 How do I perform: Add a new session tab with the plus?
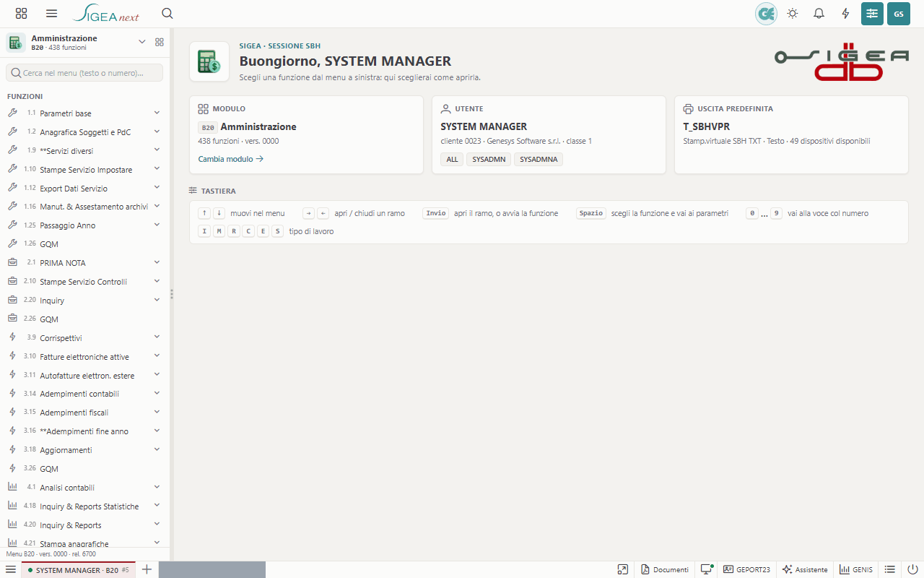(147, 570)
